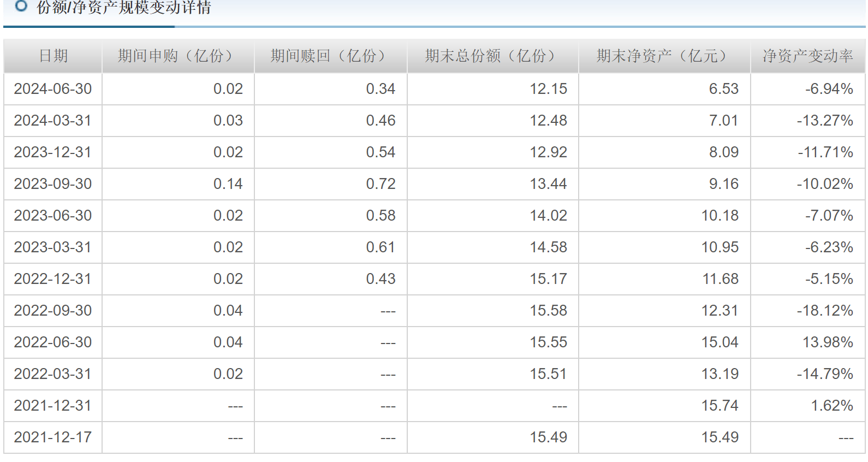Click the 2023-12-31 date cell

(x=53, y=152)
